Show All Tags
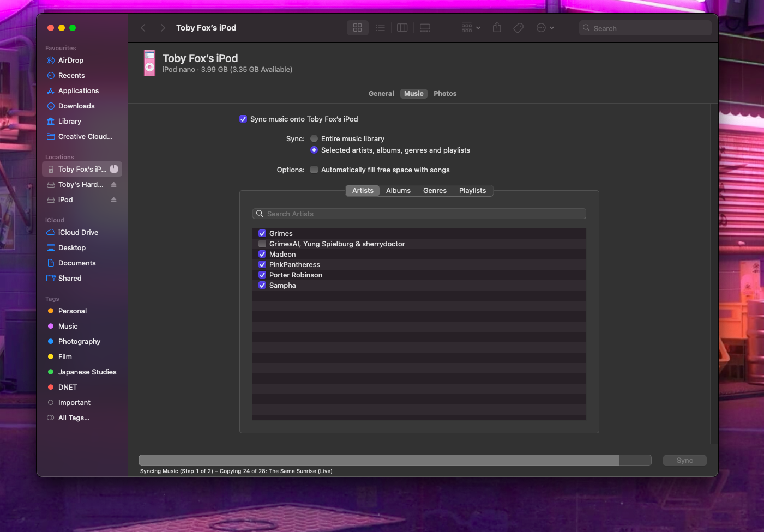 [x=74, y=418]
